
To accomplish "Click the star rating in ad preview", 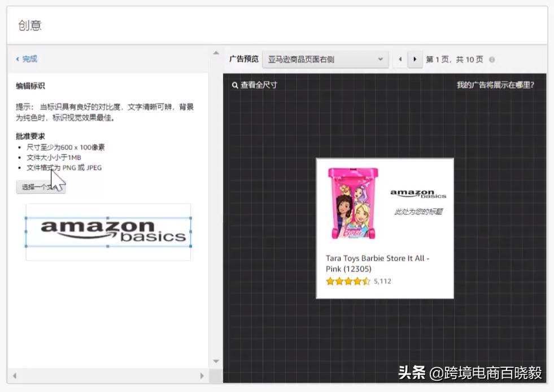I will [348, 281].
